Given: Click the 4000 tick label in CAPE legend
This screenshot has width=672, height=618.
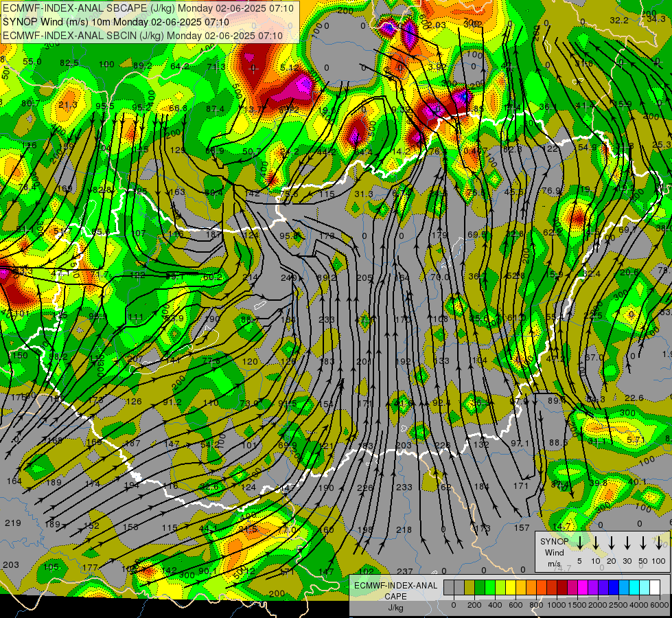Looking at the screenshot, I should point(639,605).
